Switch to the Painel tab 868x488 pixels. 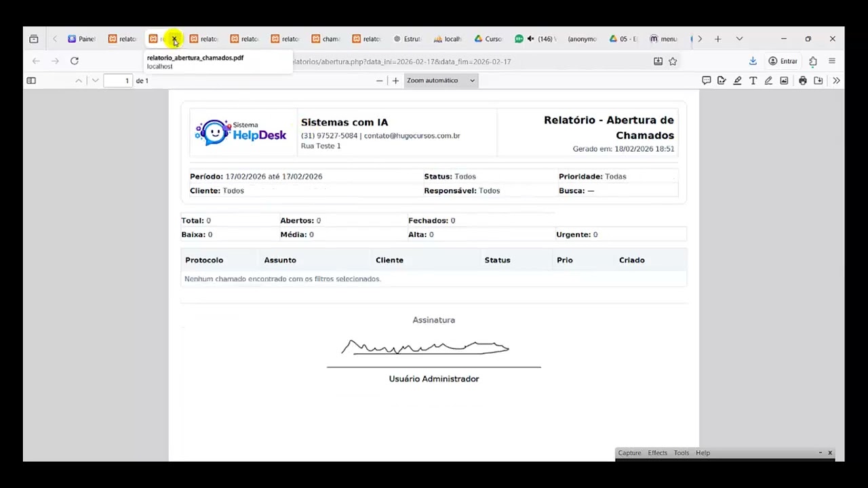pos(82,39)
